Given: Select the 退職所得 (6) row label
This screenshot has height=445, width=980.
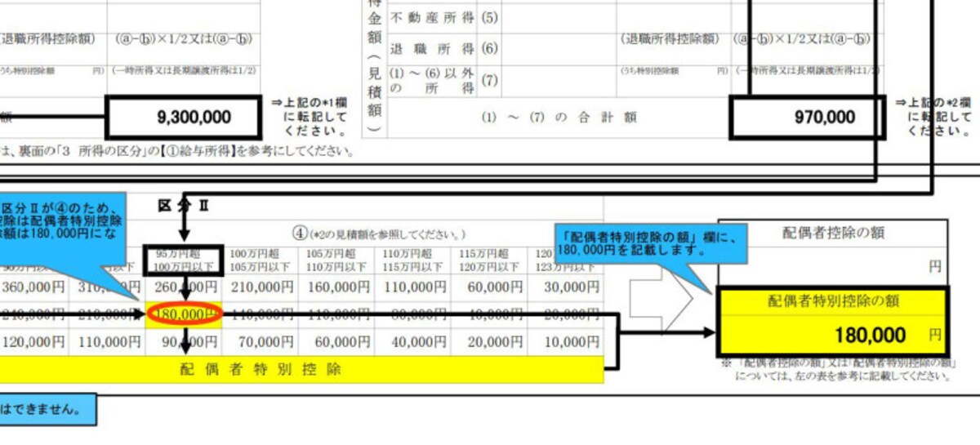Looking at the screenshot, I should (x=445, y=48).
